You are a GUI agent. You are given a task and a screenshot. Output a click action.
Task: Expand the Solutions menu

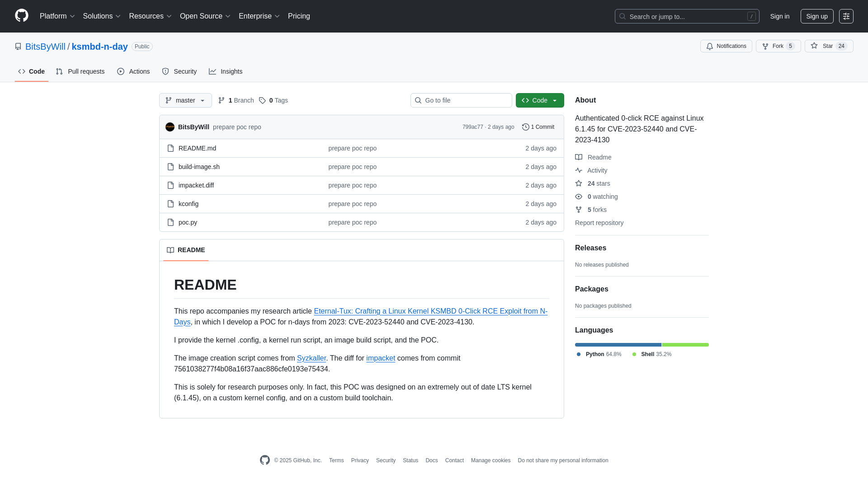(102, 16)
